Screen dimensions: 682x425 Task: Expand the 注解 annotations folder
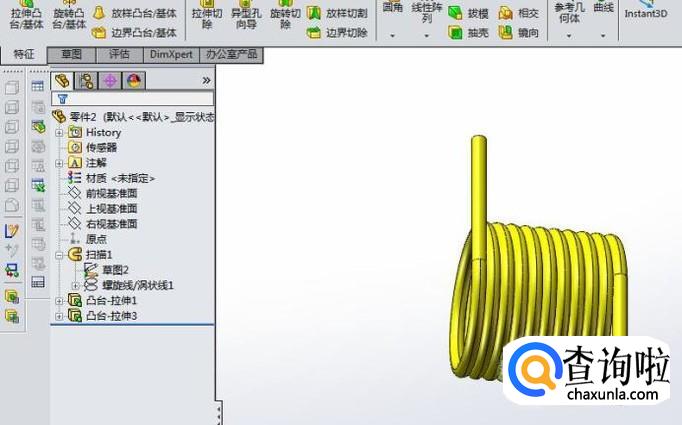pos(59,163)
